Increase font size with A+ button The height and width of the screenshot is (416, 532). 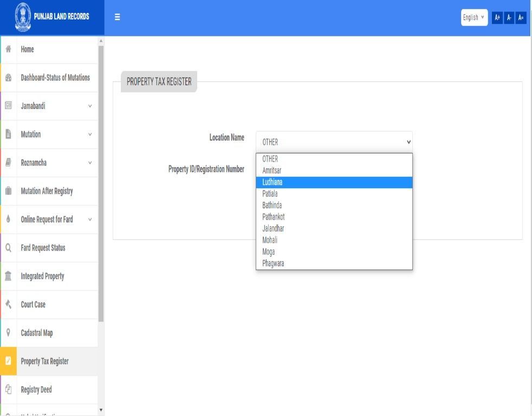497,17
